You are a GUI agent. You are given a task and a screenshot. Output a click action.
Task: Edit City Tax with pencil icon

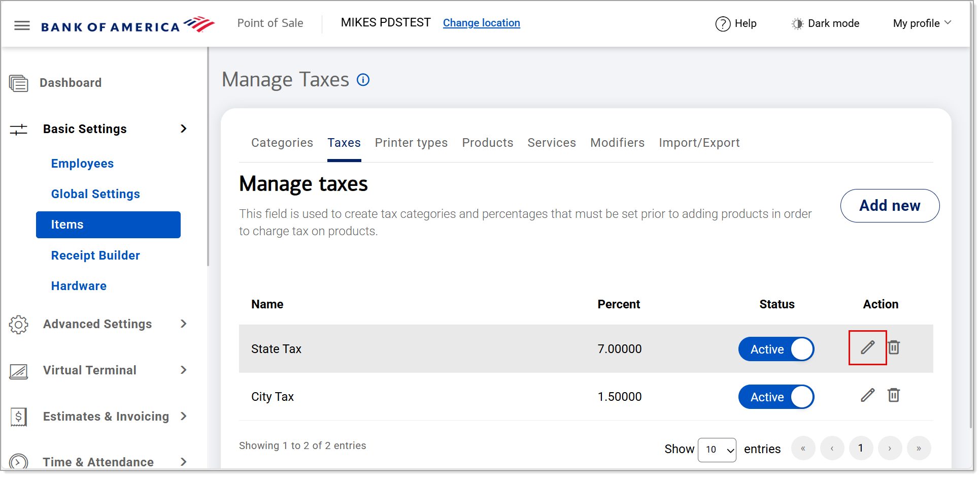tap(868, 395)
